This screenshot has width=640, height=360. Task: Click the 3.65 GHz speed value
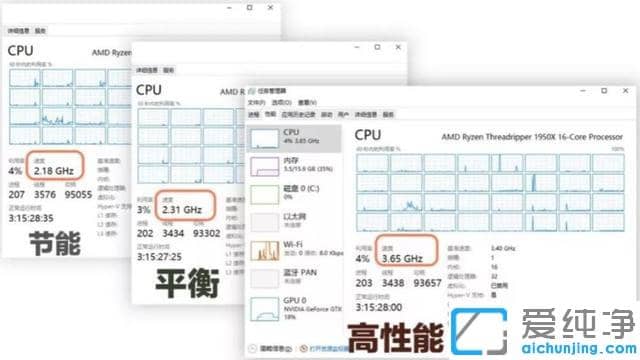click(402, 259)
